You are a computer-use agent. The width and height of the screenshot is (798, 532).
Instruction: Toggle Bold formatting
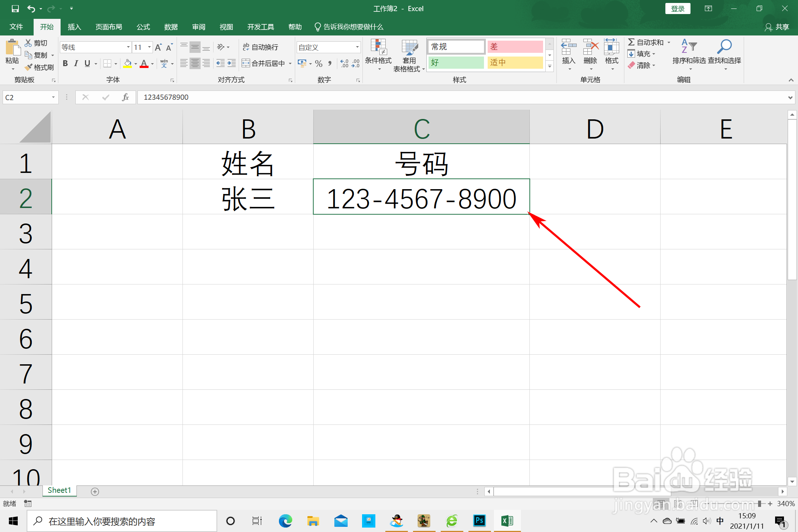click(x=65, y=64)
